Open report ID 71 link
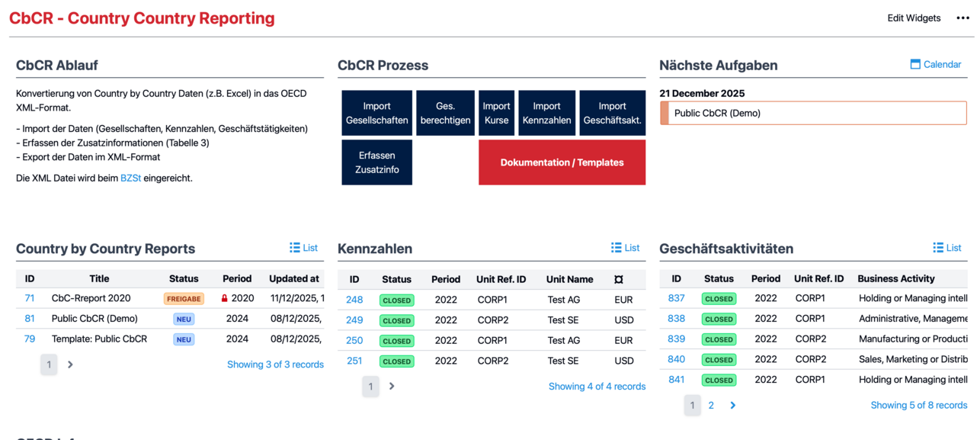Image resolution: width=980 pixels, height=440 pixels. (x=30, y=298)
